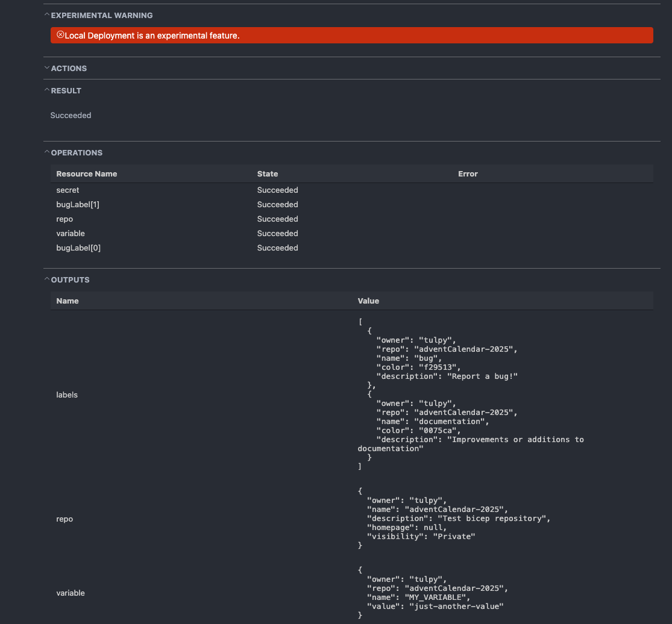Click the error icon in the red warning banner
The height and width of the screenshot is (624, 672).
click(x=60, y=35)
